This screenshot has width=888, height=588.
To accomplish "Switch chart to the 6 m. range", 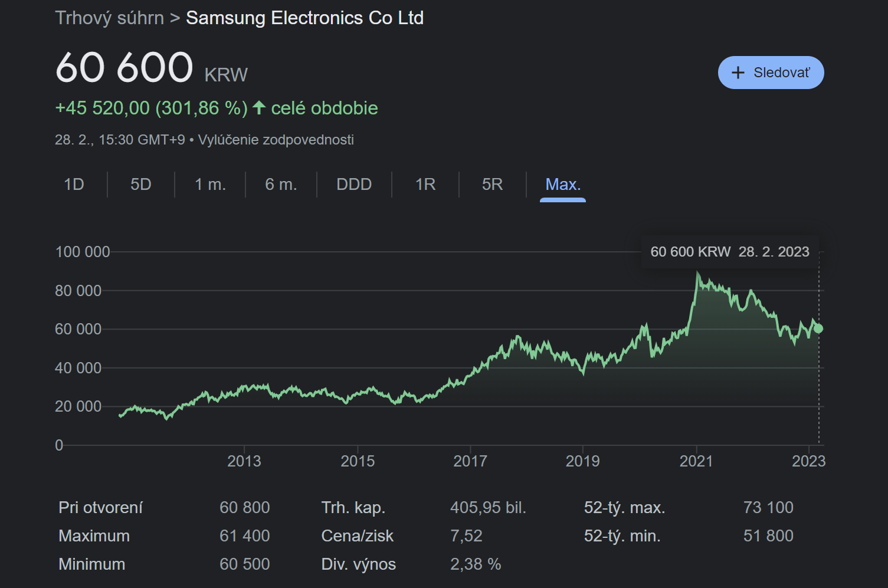I will (x=281, y=185).
